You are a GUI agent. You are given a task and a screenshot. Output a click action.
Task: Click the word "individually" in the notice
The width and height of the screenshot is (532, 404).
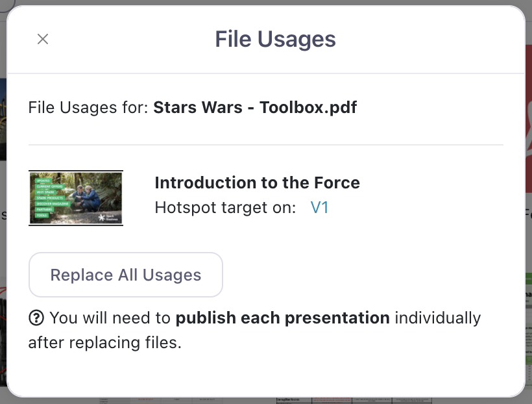(x=438, y=318)
